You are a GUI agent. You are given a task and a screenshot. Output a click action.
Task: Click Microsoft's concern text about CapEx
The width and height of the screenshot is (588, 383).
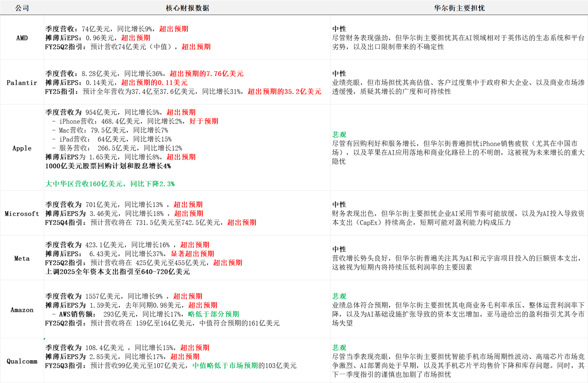458,218
